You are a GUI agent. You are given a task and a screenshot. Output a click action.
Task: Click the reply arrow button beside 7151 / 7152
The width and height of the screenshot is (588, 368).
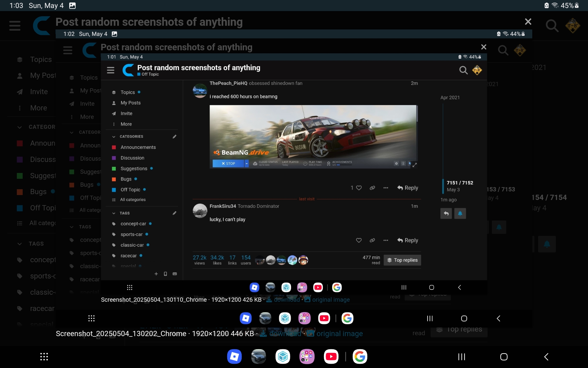(446, 213)
